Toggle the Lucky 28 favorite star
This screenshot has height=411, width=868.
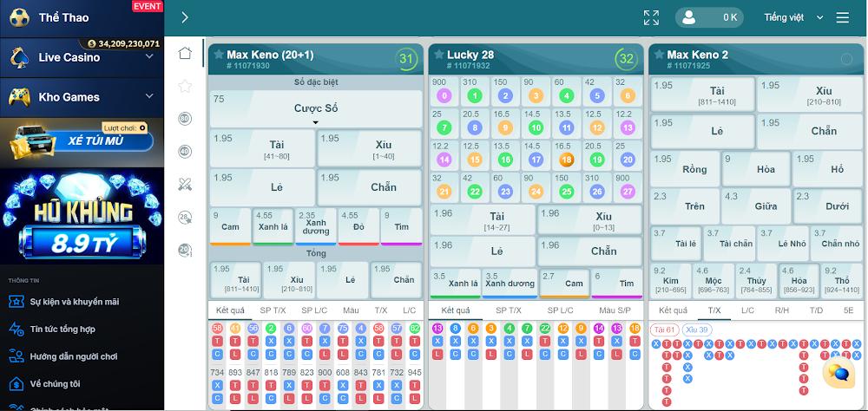438,55
